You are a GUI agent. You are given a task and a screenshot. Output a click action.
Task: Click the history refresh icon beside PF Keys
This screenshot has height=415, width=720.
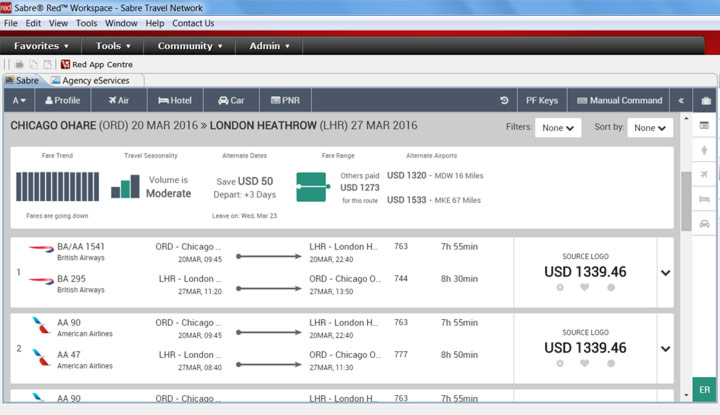[x=504, y=100]
